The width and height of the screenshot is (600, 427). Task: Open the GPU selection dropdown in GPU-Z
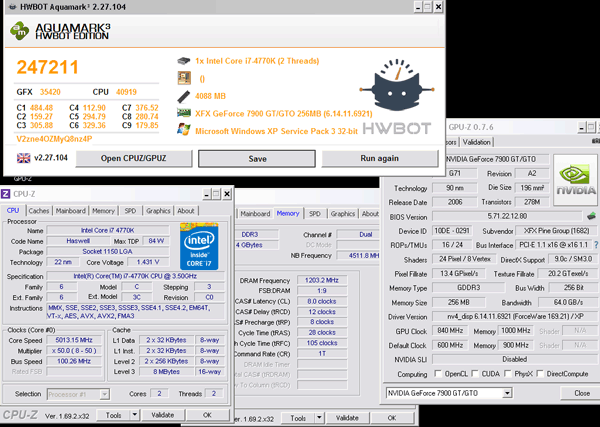pyautogui.click(x=507, y=393)
